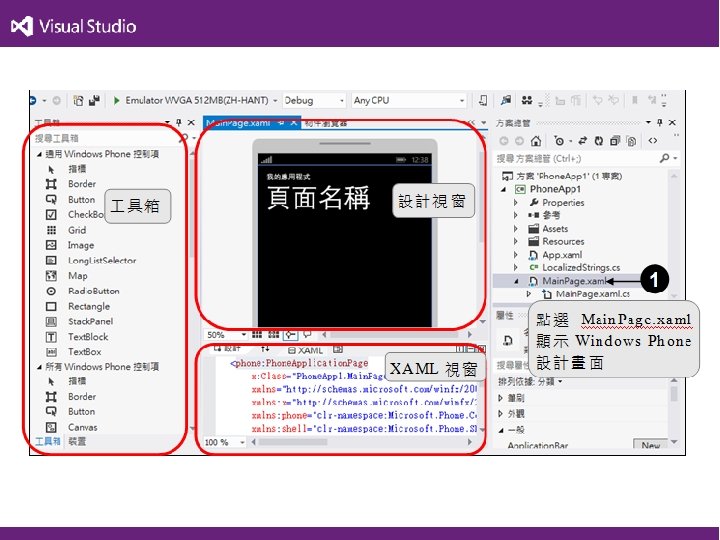The width and height of the screenshot is (720, 540).
Task: Start debugging with the green play icon
Action: [x=117, y=100]
